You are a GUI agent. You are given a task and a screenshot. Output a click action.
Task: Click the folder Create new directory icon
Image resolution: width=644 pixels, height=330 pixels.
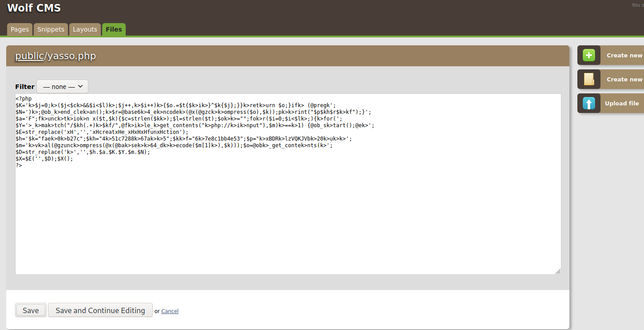tap(588, 79)
